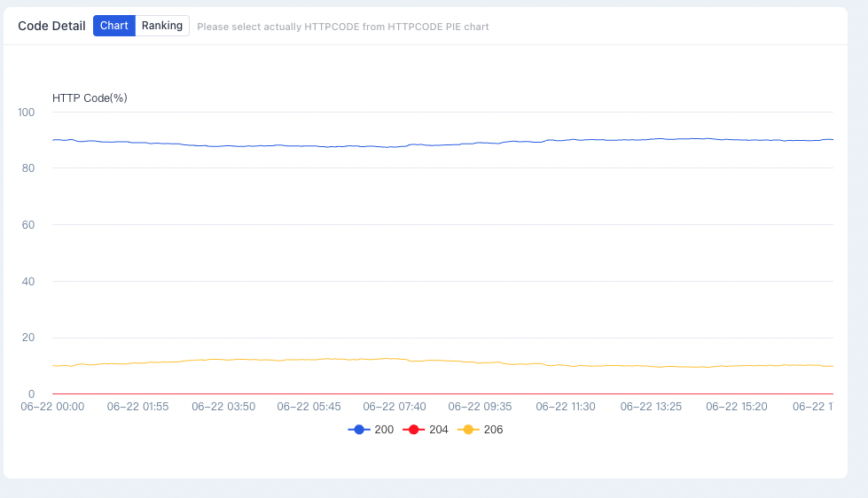
Task: Click the 200 legend label text
Action: coord(384,430)
